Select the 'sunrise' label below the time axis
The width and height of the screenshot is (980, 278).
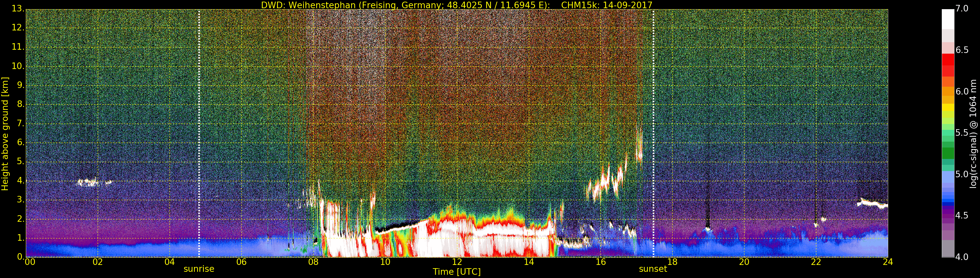tap(199, 269)
